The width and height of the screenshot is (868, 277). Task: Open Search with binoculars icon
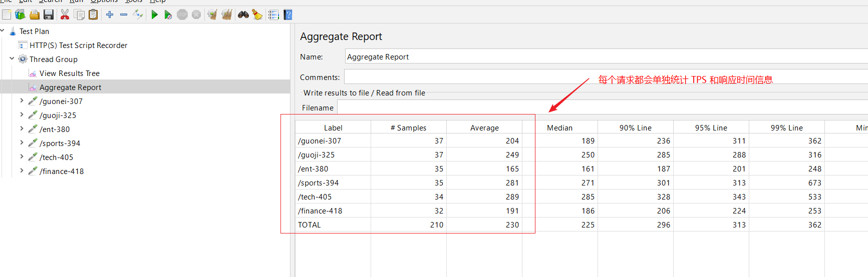click(243, 14)
